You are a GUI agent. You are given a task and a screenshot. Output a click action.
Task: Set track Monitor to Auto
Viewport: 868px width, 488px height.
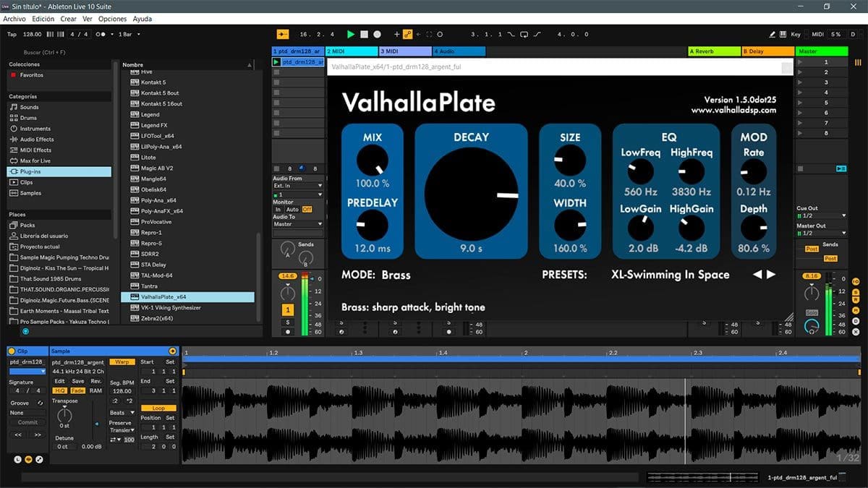pos(292,210)
